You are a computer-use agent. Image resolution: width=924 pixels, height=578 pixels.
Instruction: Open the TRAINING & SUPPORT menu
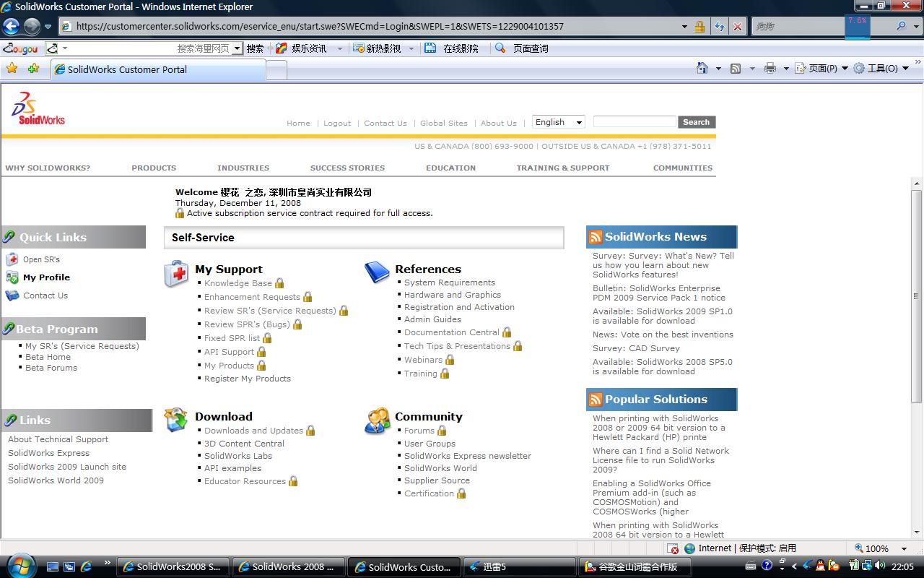(563, 168)
